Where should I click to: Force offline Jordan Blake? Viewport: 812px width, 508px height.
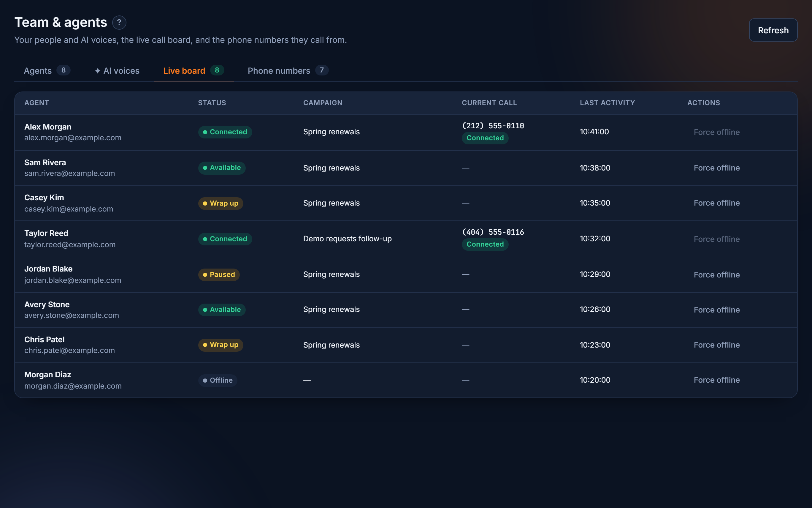pyautogui.click(x=717, y=274)
